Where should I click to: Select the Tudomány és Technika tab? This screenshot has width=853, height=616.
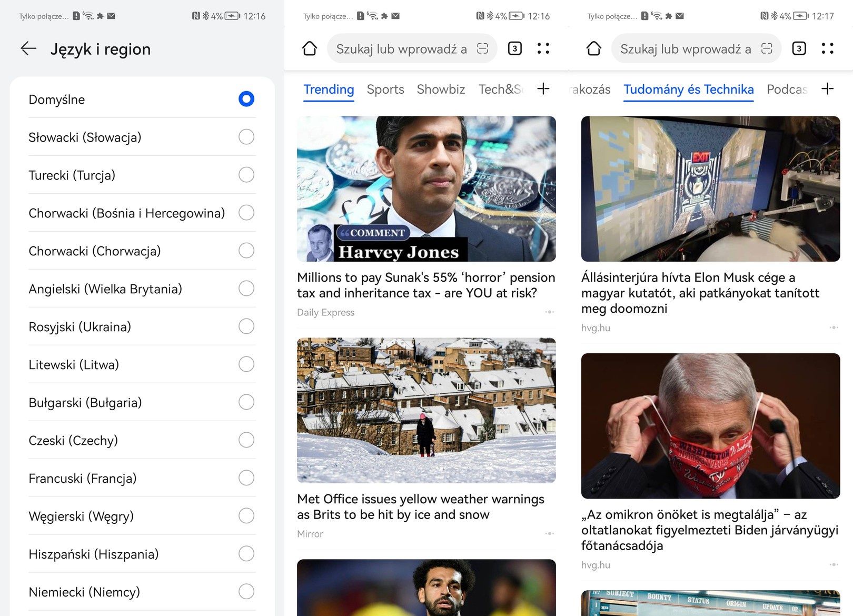(689, 90)
